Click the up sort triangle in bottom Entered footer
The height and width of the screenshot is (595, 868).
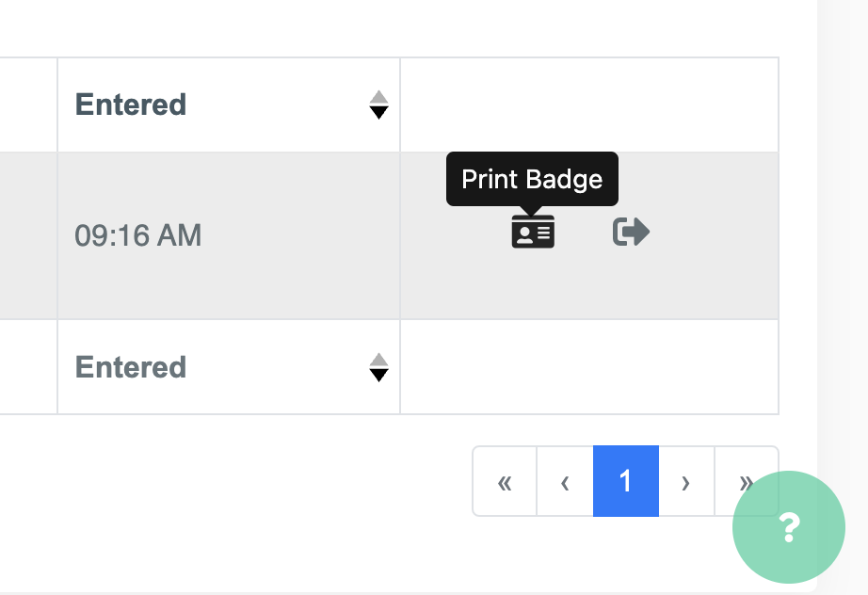(378, 360)
